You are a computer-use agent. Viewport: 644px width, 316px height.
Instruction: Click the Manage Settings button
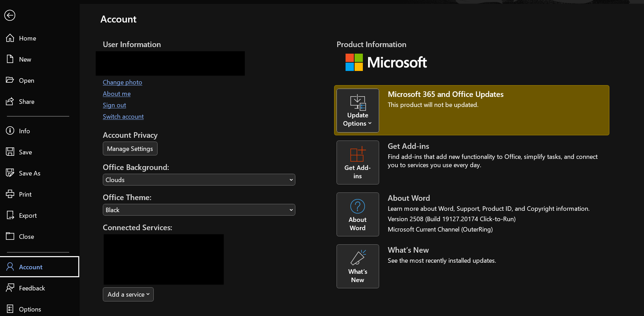130,148
